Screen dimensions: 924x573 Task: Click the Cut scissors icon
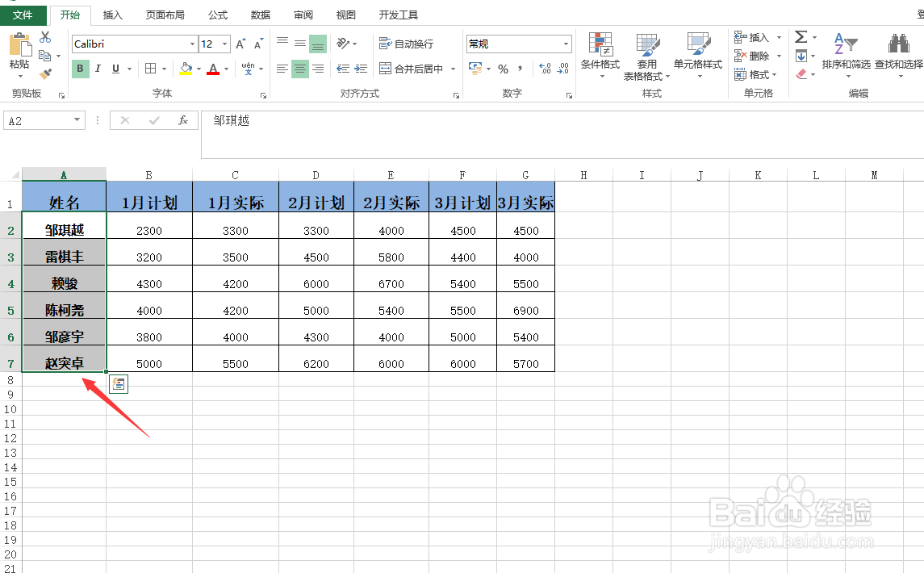click(x=45, y=37)
